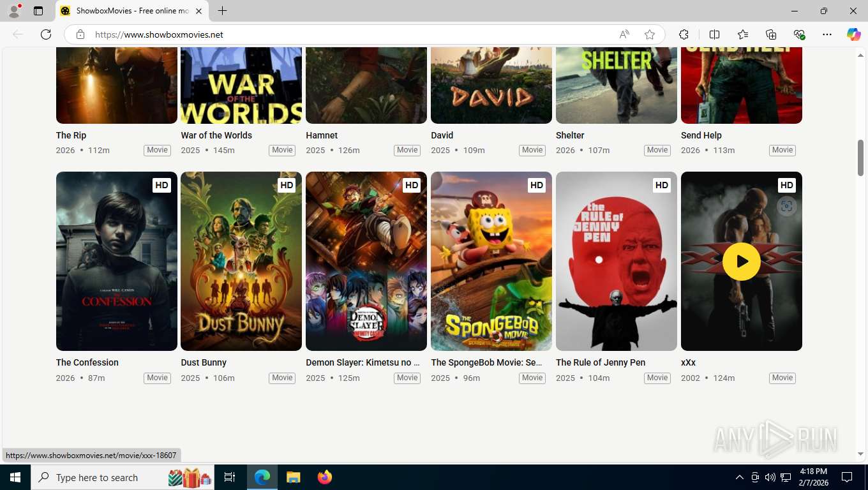The image size is (868, 490).
Task: Click 'War of the Worlds' title link
Action: coord(216,135)
